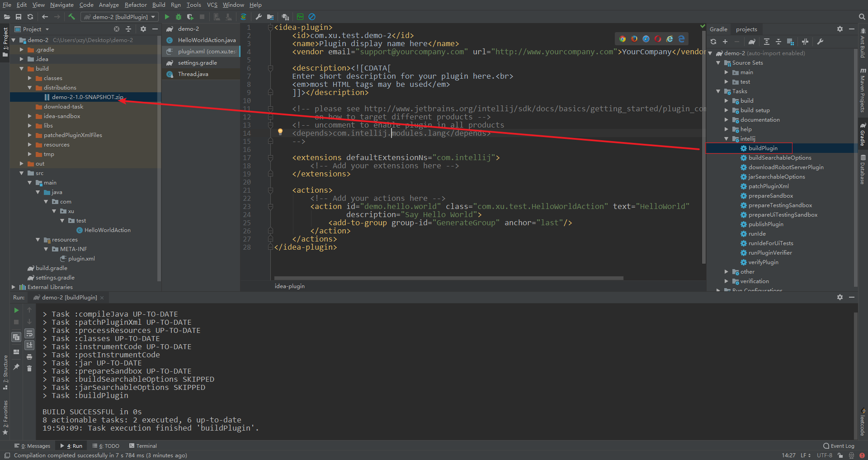Run with coverage shield icon
Screen dimensions: 868x460
pos(190,17)
